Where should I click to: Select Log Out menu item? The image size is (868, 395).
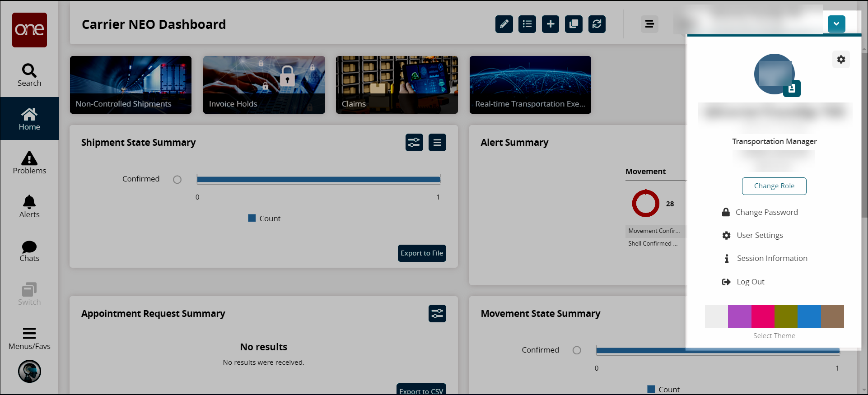click(x=743, y=282)
